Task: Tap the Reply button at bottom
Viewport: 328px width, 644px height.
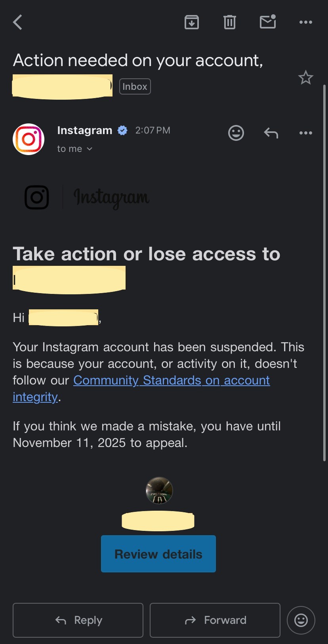Action: point(78,620)
